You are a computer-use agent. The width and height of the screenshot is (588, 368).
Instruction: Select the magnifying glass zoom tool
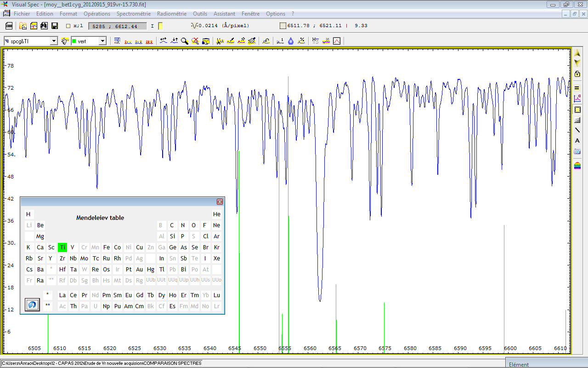(x=184, y=41)
